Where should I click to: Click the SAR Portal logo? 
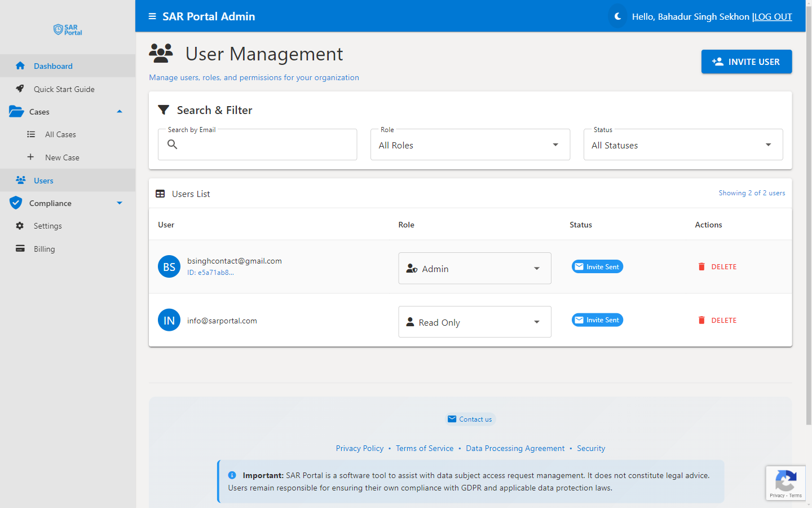click(67, 29)
